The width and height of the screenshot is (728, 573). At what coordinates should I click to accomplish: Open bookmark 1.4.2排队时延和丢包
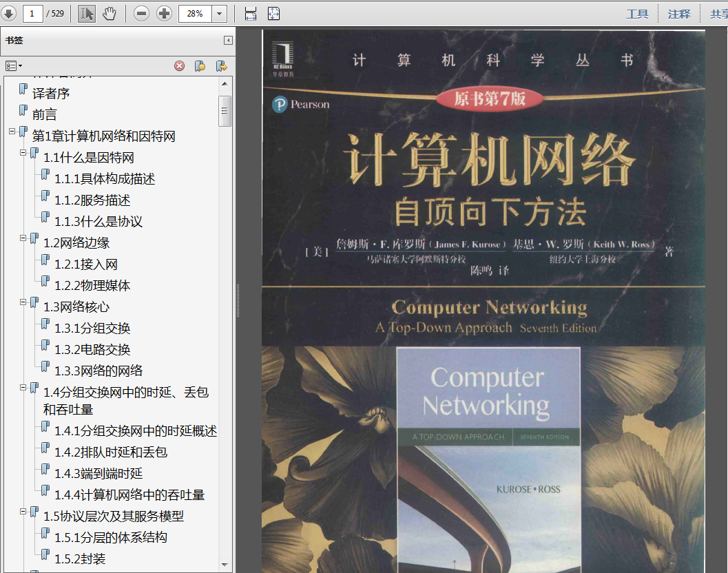pos(110,452)
